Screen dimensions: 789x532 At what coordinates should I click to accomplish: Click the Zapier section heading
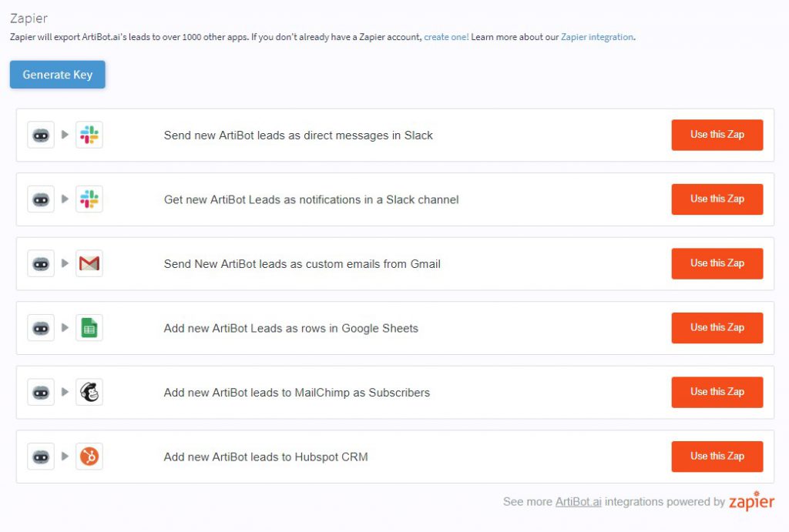pyautogui.click(x=29, y=18)
